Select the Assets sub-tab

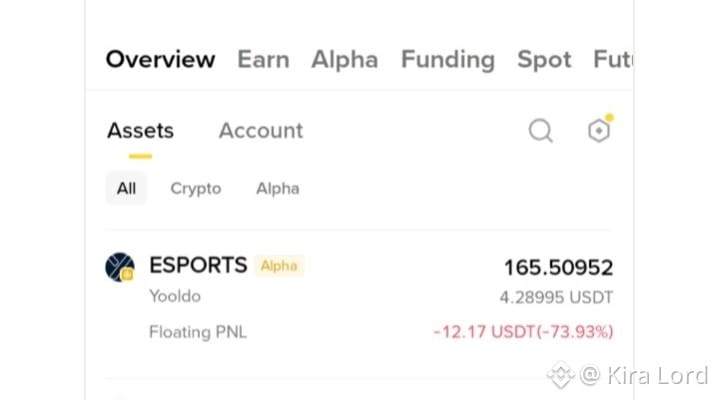tap(141, 131)
